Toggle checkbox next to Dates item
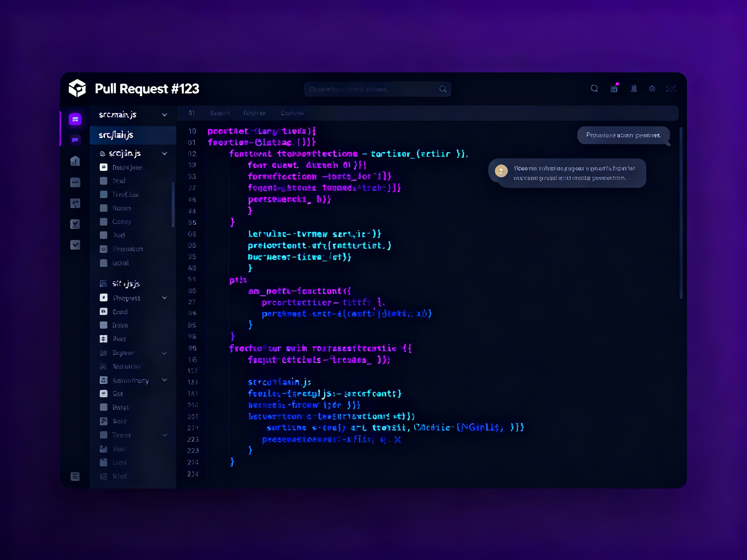Image resolution: width=747 pixels, height=560 pixels. click(104, 407)
